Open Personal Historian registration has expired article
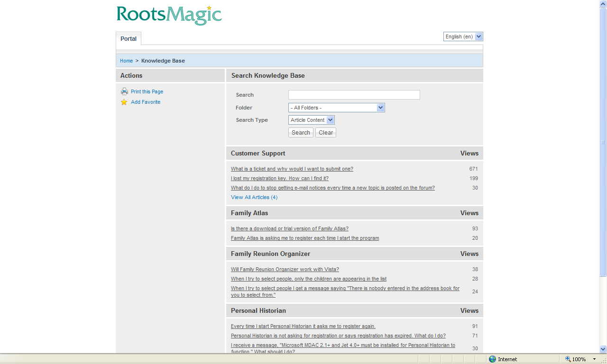The height and width of the screenshot is (364, 607). click(338, 336)
